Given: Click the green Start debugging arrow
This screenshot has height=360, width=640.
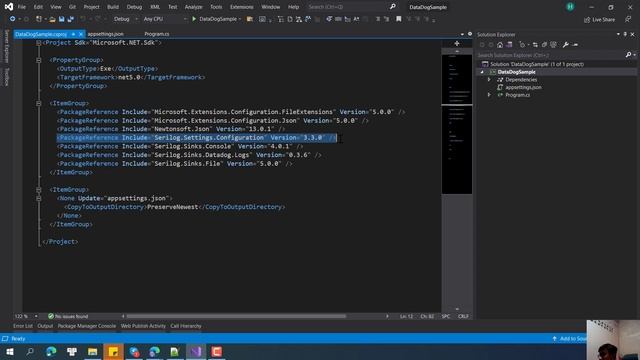Looking at the screenshot, I should pos(194,19).
